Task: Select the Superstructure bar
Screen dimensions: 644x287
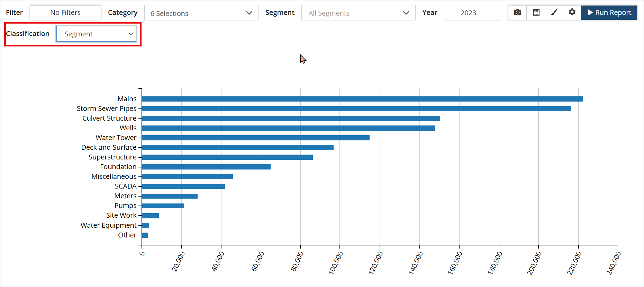Action: pyautogui.click(x=227, y=157)
